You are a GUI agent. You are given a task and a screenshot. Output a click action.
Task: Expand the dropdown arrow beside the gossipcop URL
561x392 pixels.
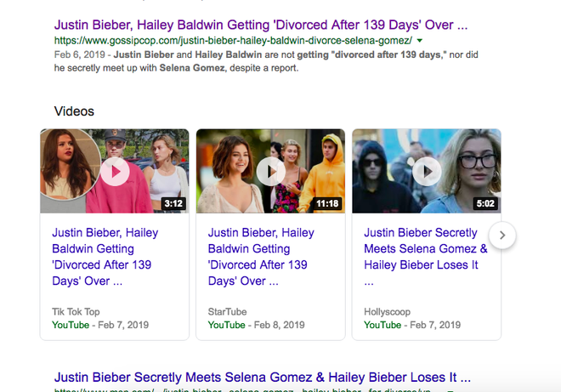click(420, 41)
